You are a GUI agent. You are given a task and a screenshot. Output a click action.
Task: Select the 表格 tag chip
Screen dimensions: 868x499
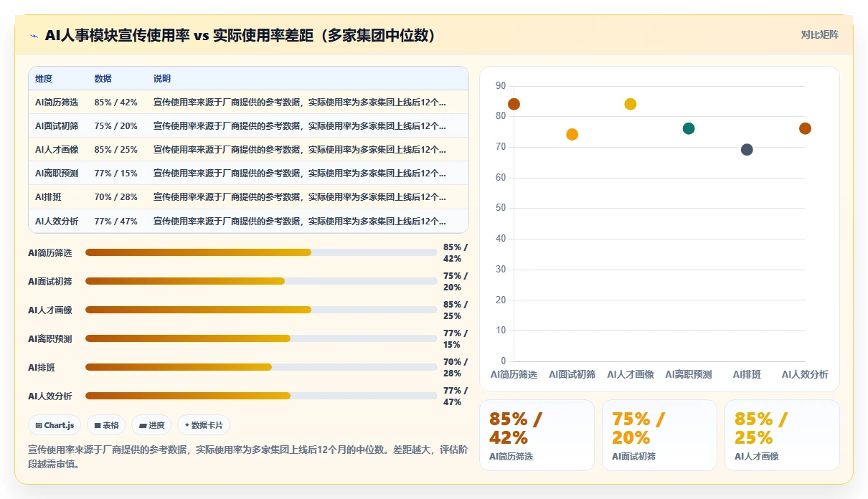(x=106, y=425)
